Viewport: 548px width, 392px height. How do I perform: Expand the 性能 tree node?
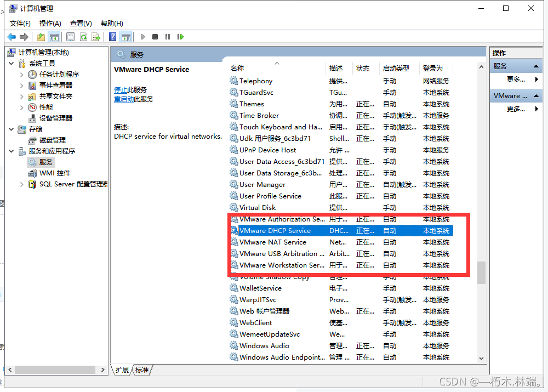coord(22,107)
